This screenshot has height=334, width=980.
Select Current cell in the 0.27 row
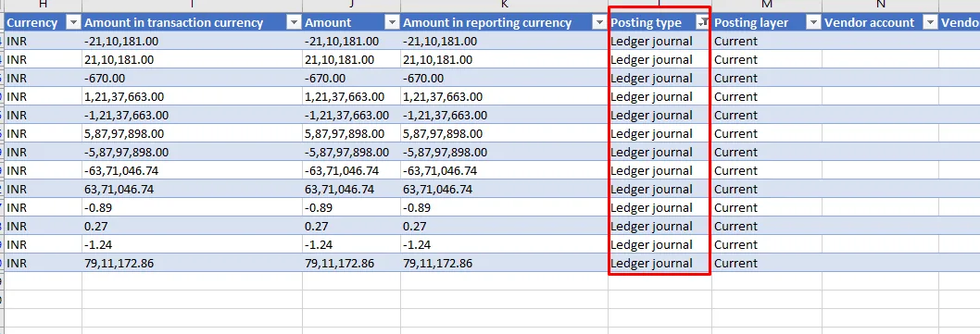point(767,226)
